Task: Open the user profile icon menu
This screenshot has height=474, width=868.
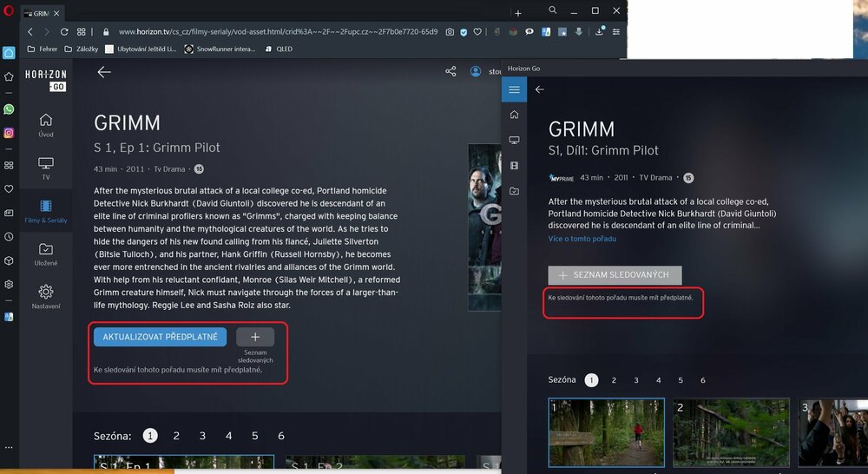Action: click(476, 71)
